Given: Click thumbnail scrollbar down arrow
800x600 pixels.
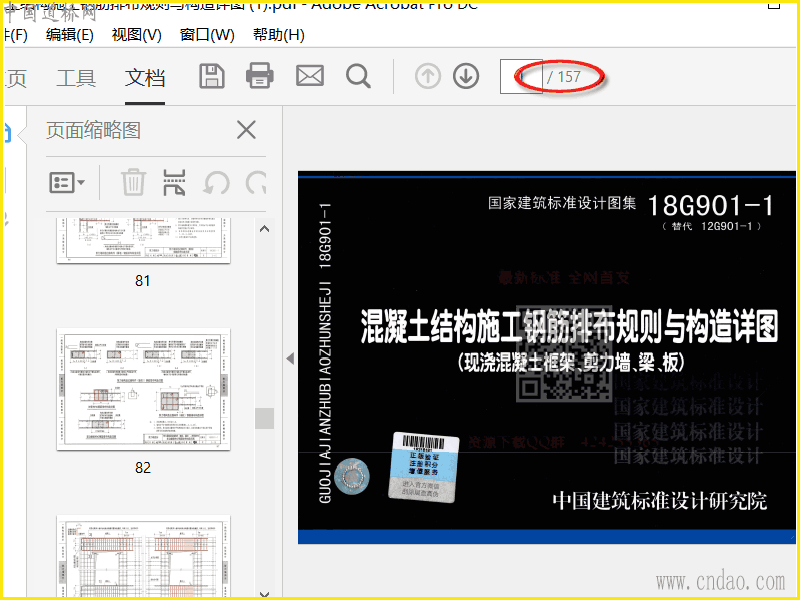Looking at the screenshot, I should click(x=264, y=594).
